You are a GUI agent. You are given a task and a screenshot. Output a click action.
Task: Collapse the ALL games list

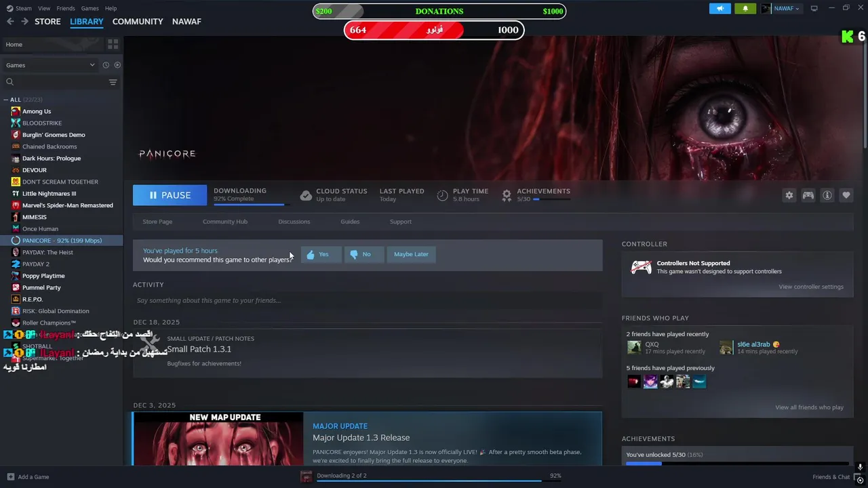[6, 100]
